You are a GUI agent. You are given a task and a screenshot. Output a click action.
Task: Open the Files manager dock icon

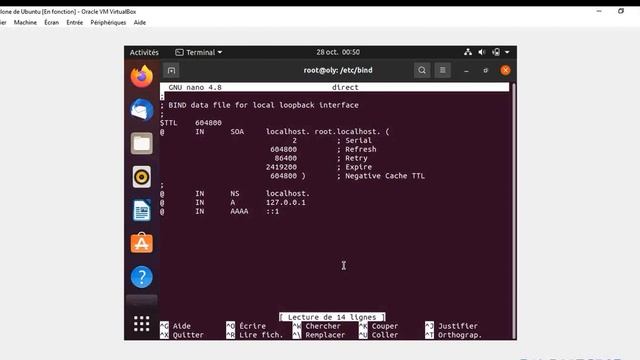[x=142, y=143]
